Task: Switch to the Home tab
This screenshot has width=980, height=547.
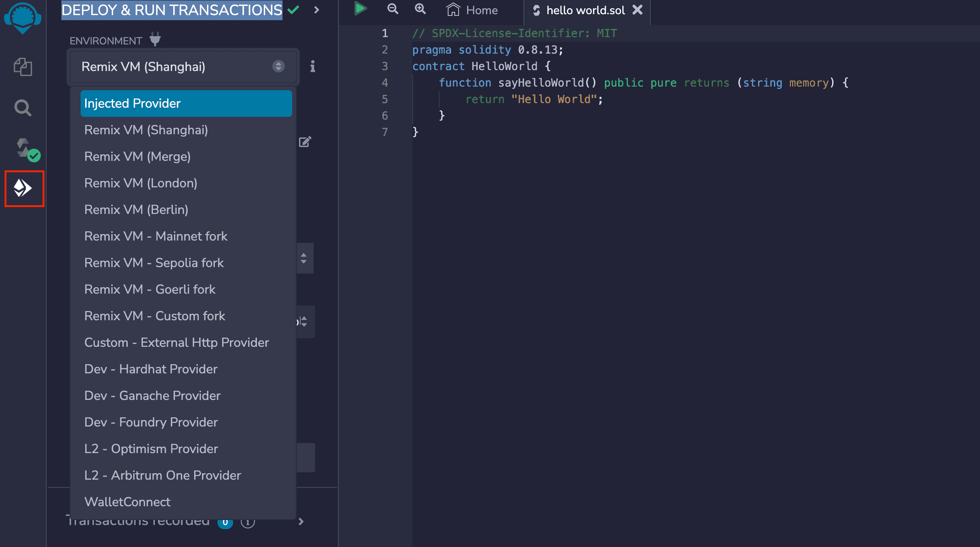Action: pyautogui.click(x=473, y=10)
